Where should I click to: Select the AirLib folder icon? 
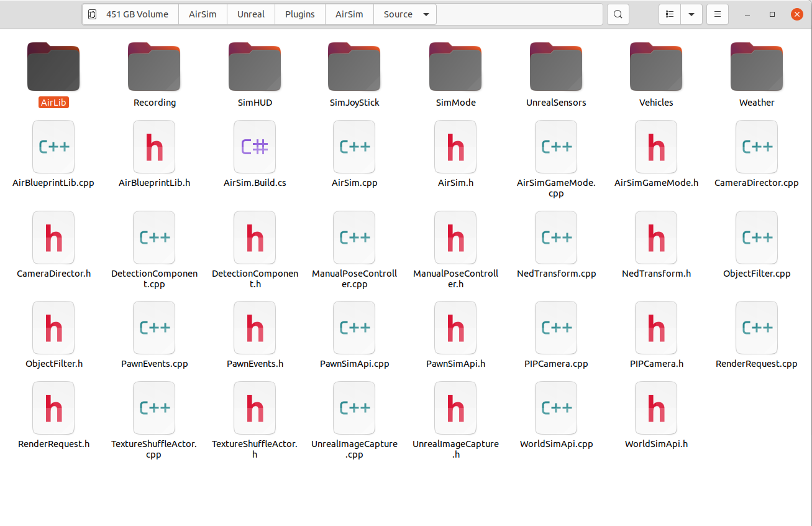pos(53,67)
